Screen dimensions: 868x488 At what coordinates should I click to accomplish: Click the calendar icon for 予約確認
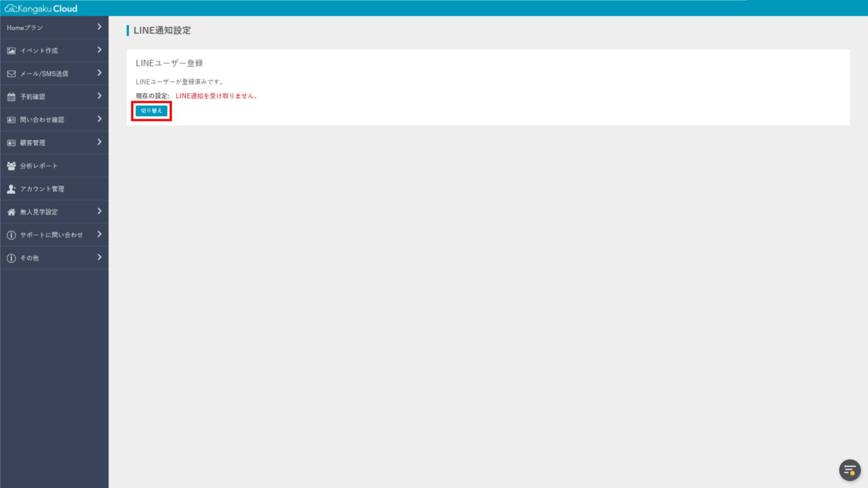(11, 97)
